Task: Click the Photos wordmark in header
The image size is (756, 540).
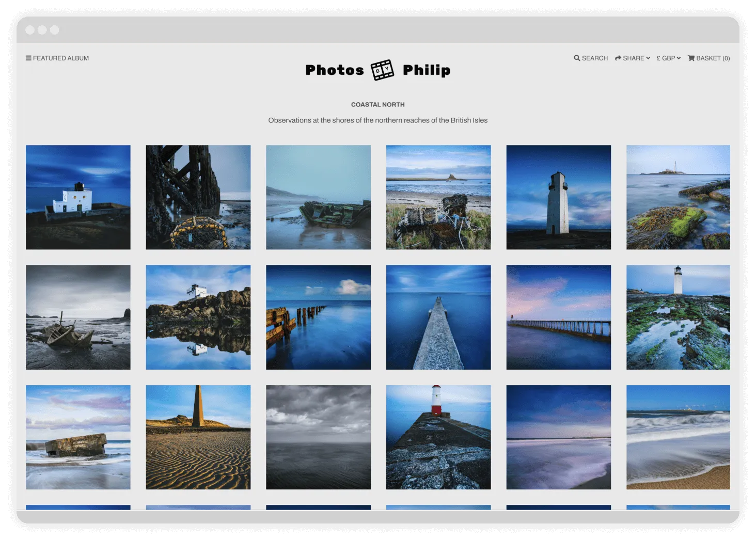Action: [335, 70]
